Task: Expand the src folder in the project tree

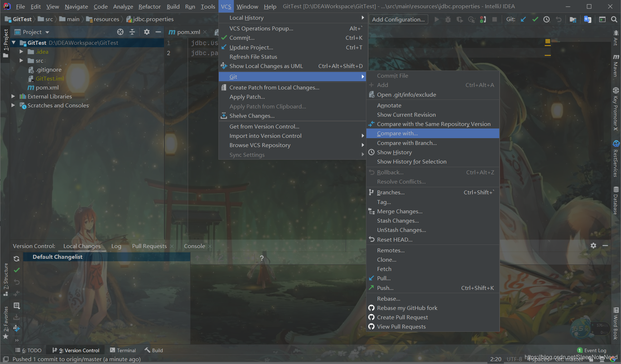Action: tap(21, 60)
